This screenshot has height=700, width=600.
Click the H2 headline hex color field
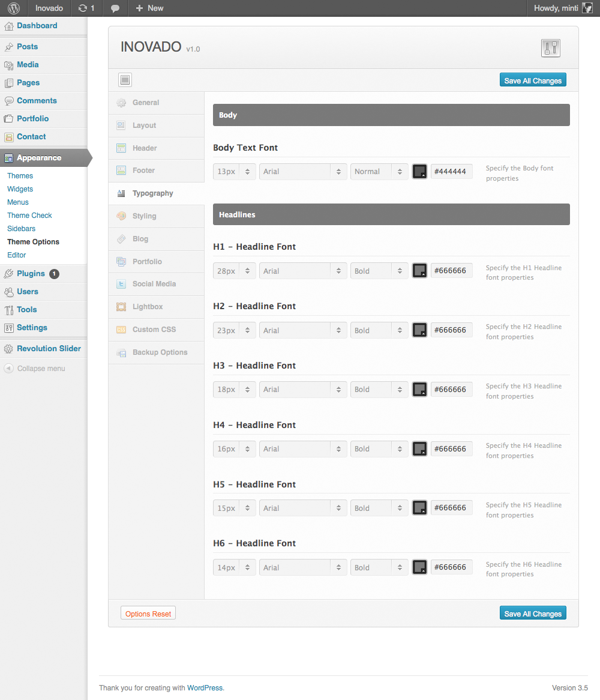[x=451, y=330]
